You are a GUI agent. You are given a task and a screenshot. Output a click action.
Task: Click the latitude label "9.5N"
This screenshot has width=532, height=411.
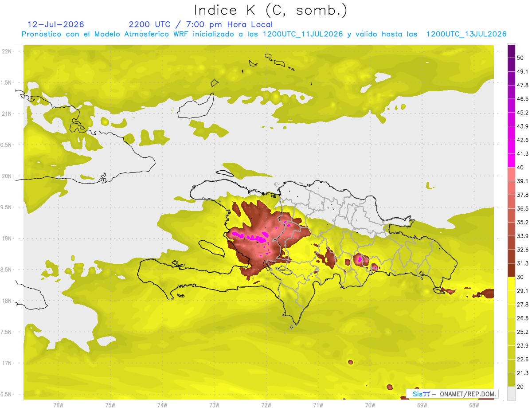click(7, 207)
